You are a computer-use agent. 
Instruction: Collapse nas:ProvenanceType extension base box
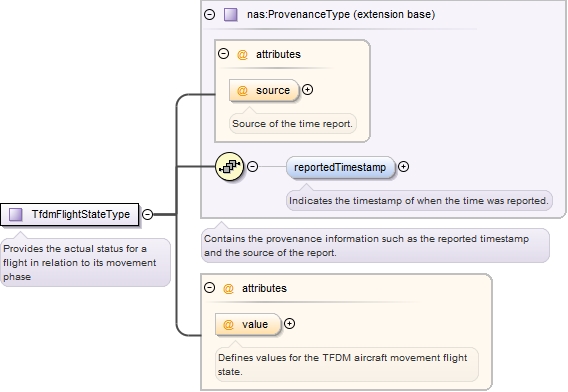[x=210, y=14]
